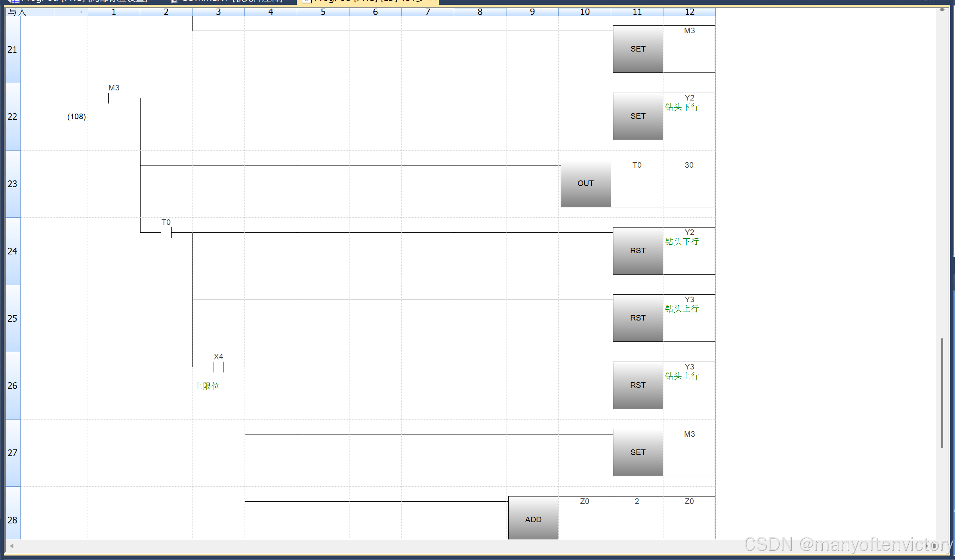
Task: Select row header 26
Action: coord(12,386)
